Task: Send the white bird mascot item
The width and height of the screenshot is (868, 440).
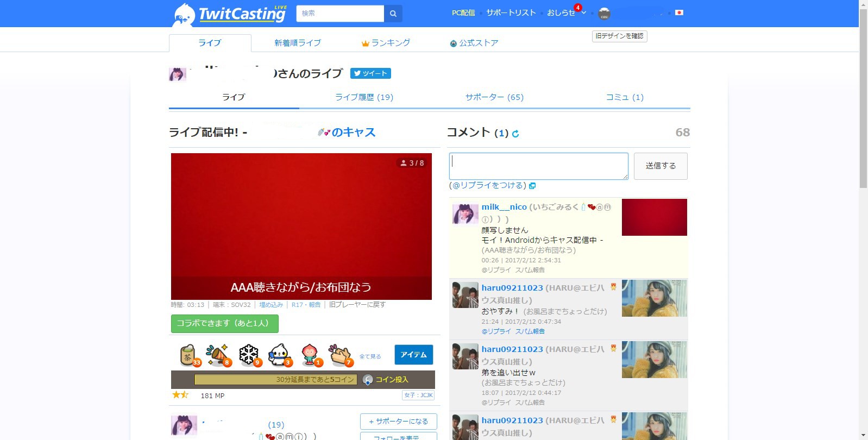Action: coord(280,355)
